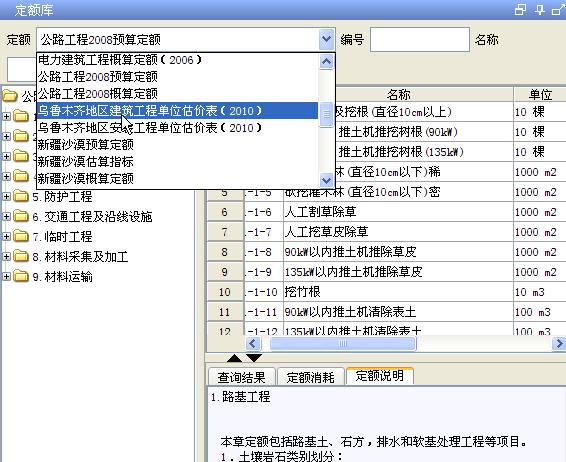Expand the 5. 防护工程 tree node
The width and height of the screenshot is (566, 462).
tap(6, 196)
